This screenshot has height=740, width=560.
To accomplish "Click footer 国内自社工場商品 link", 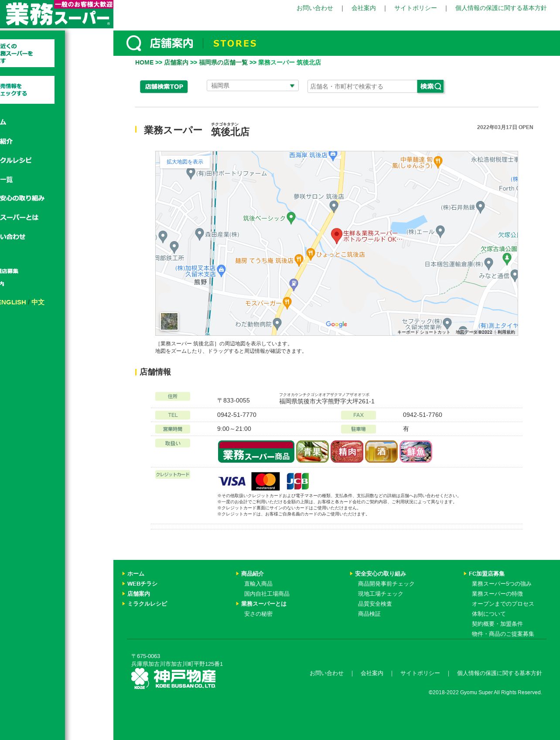I will coord(267,594).
